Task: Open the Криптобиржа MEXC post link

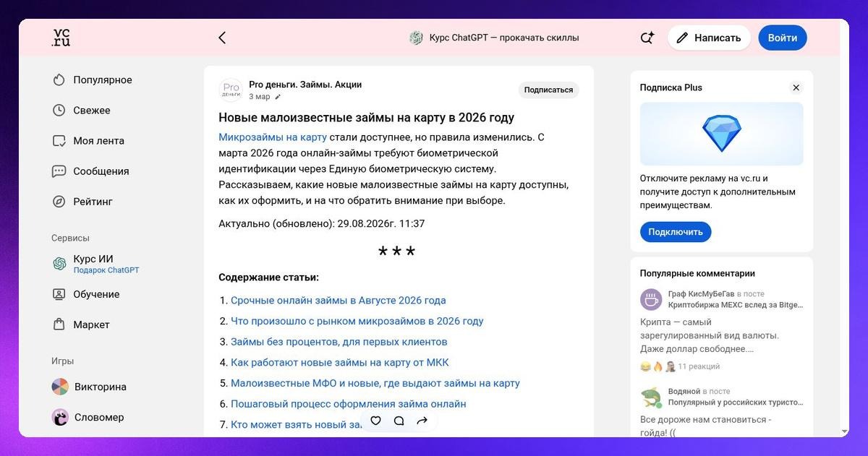Action: (736, 305)
